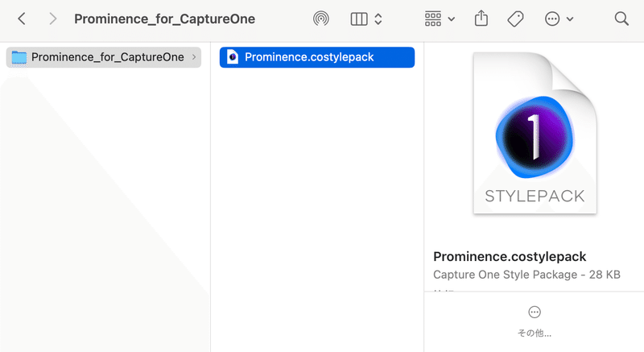Click the file icon beside Prominence.costylepack
Screen dimensions: 644x352
tap(233, 57)
